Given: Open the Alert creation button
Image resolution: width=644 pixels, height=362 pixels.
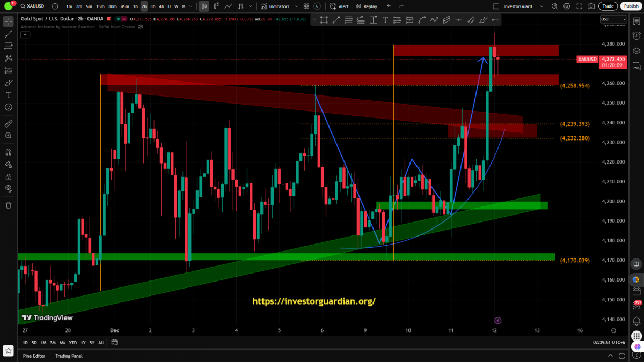Looking at the screenshot, I should [339, 6].
